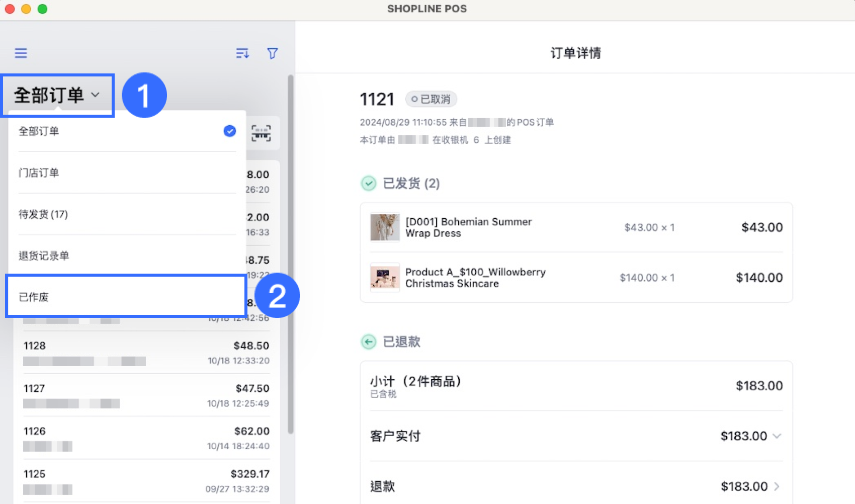The image size is (855, 504).
Task: Click the [D001] Bohemian Summer Wrap Dress name
Action: point(468,227)
